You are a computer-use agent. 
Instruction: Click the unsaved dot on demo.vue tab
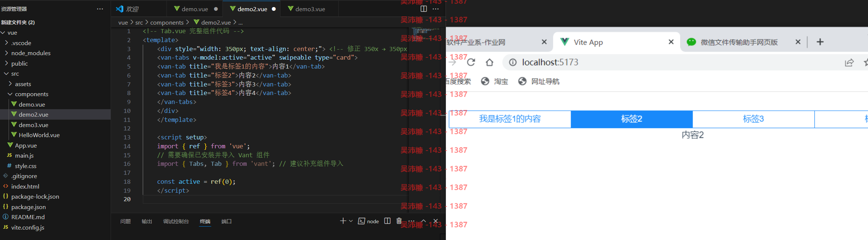(216, 9)
